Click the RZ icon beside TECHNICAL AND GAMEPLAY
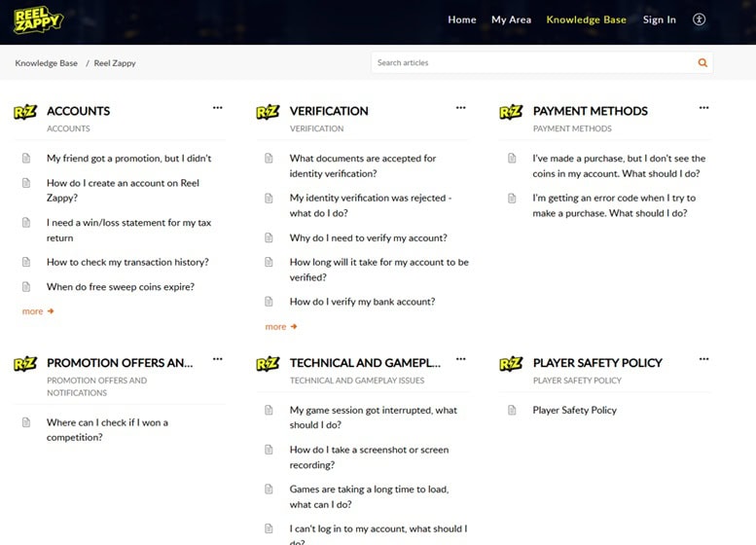Image resolution: width=756 pixels, height=545 pixels. tap(269, 364)
